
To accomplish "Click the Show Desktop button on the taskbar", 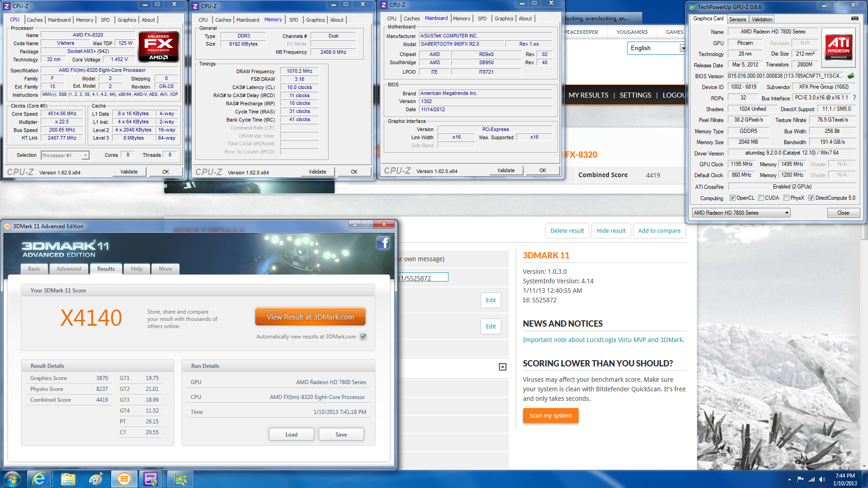I will (865, 479).
